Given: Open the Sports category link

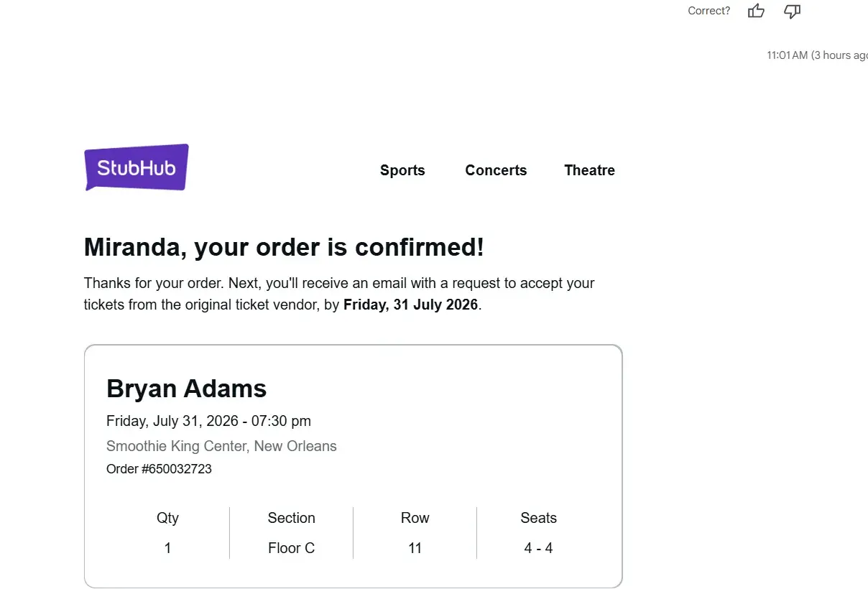Looking at the screenshot, I should pos(402,170).
